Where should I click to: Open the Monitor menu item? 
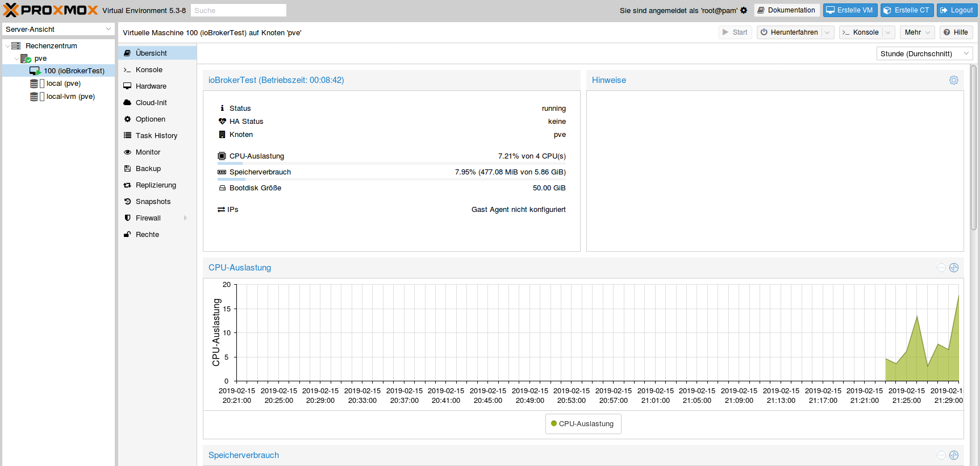(x=157, y=152)
